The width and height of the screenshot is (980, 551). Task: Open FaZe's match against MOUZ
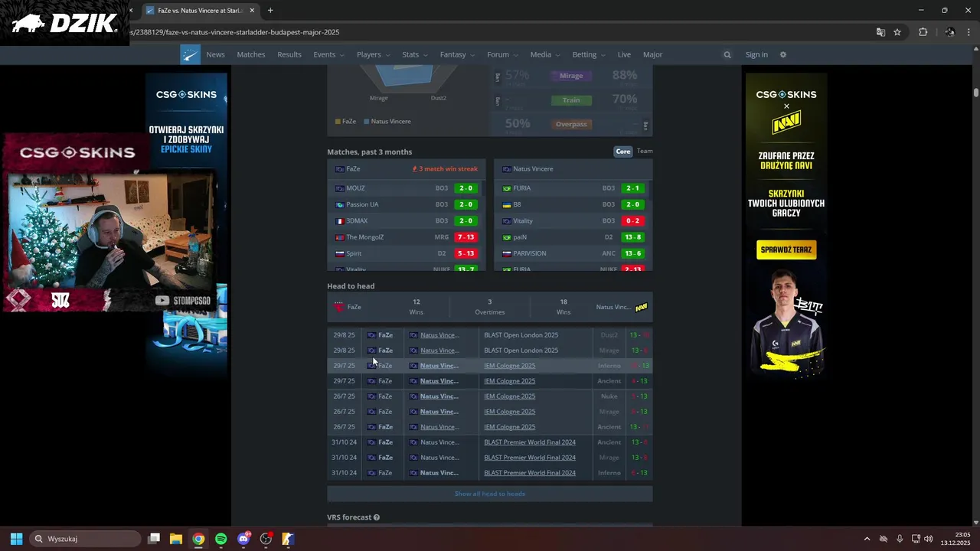tap(406, 188)
